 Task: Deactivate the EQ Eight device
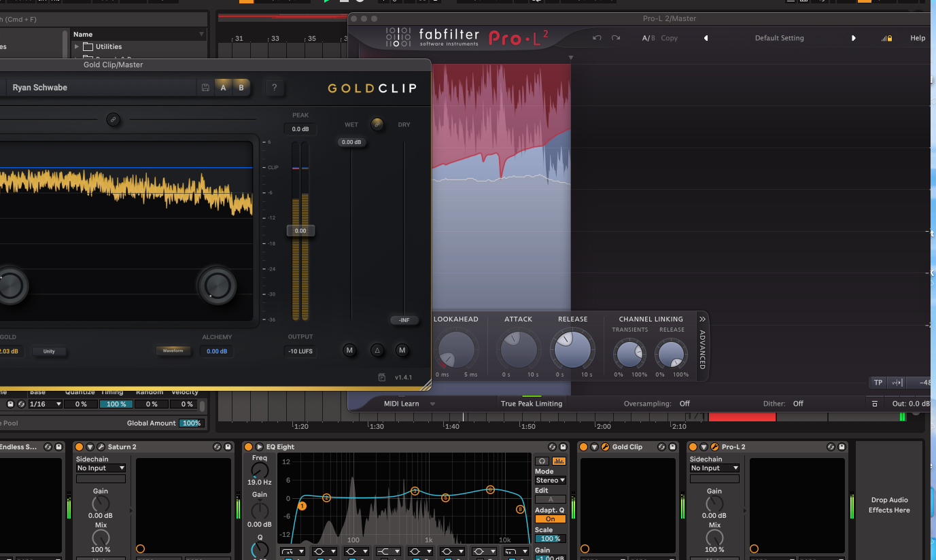tap(248, 447)
